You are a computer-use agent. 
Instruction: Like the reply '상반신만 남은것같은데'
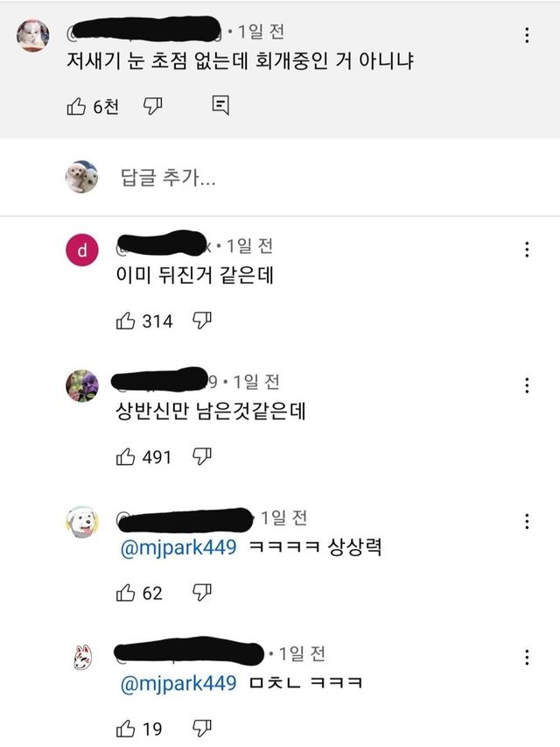(125, 456)
